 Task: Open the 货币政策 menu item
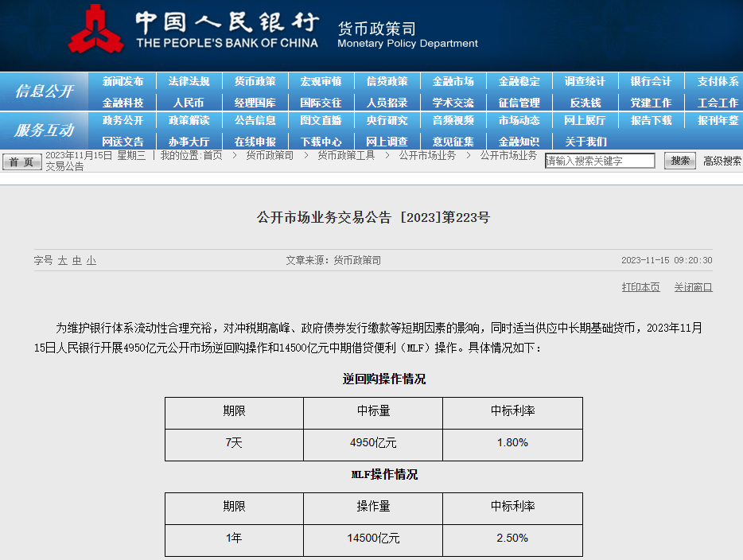pyautogui.click(x=255, y=81)
